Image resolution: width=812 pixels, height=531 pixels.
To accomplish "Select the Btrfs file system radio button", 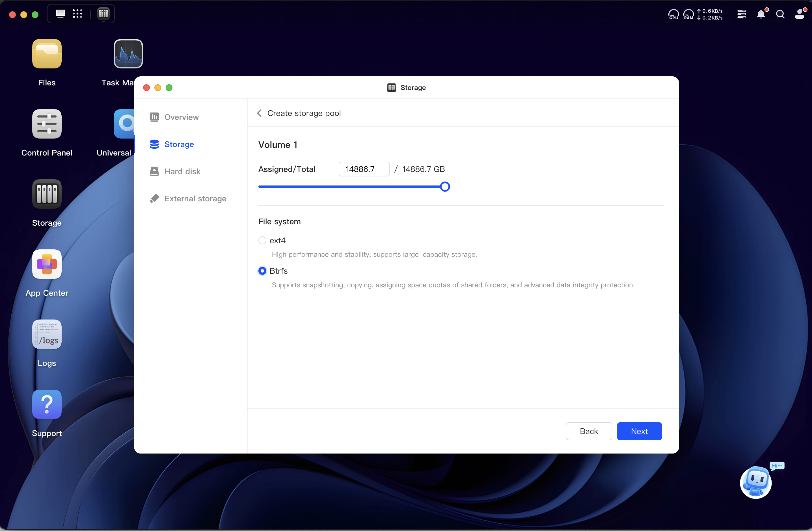I will click(262, 271).
